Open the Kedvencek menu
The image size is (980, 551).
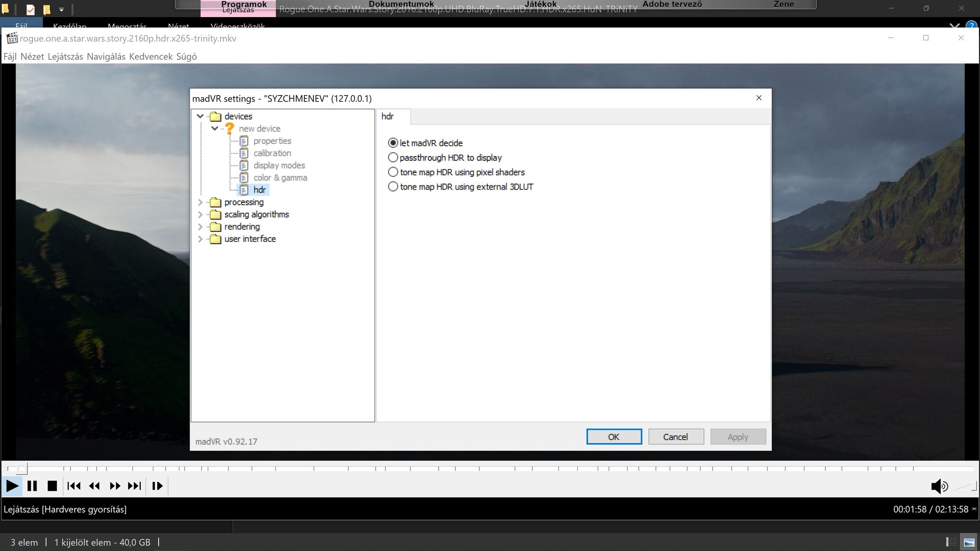(151, 57)
